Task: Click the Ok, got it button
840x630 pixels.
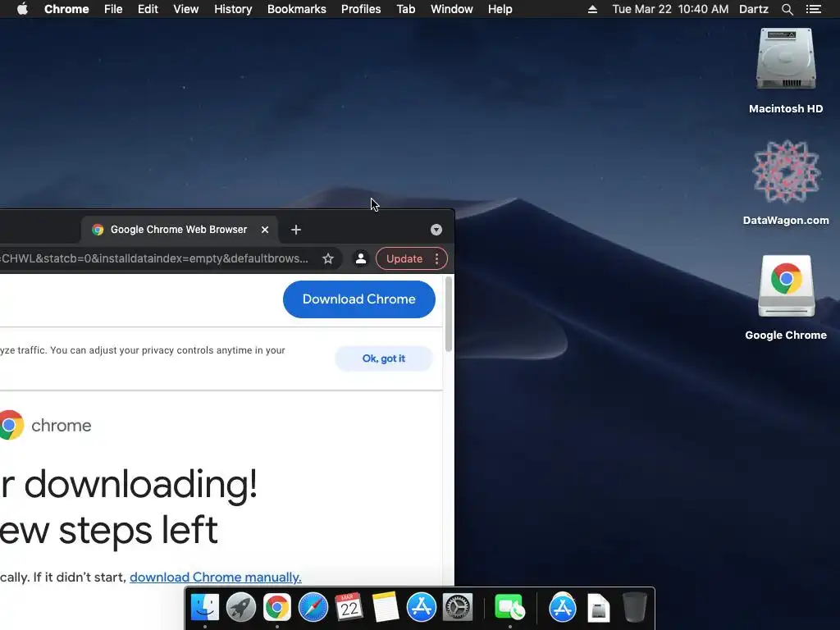Action: (x=384, y=358)
